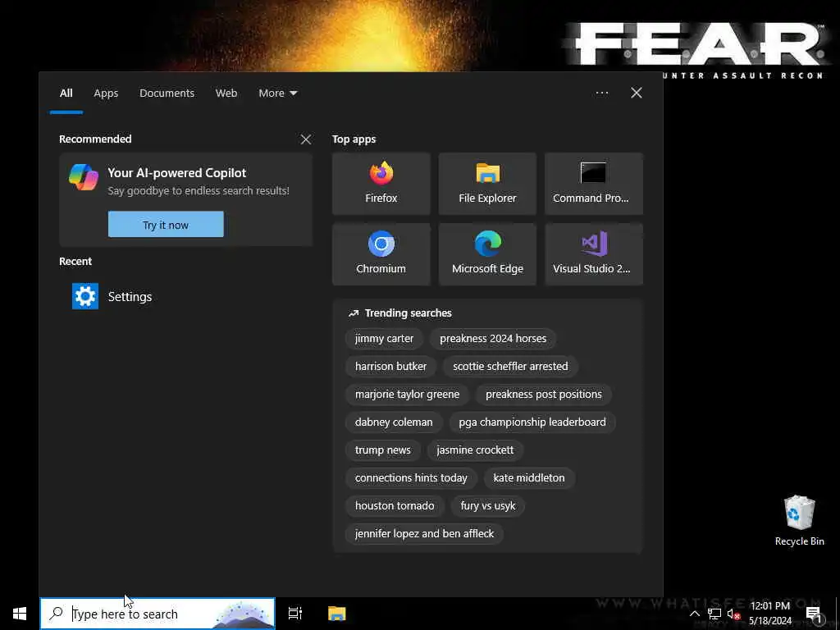This screenshot has width=840, height=630.
Task: Switch to the All tab
Action: click(x=66, y=94)
